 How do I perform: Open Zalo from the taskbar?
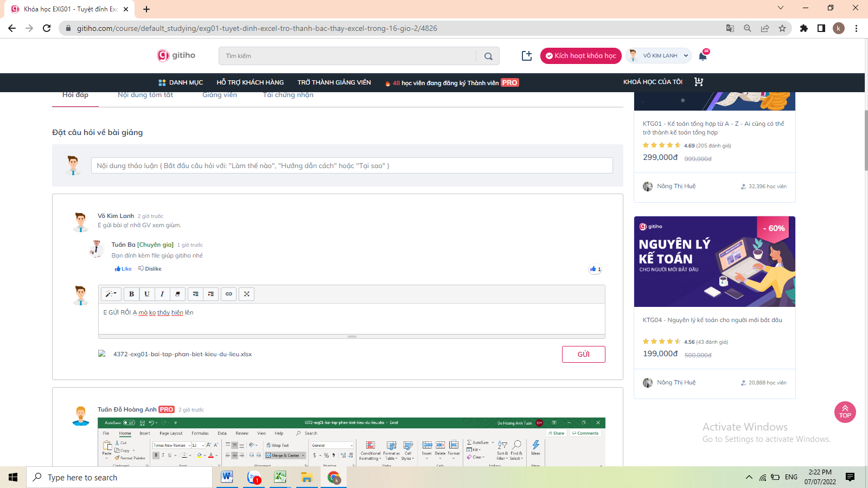tap(253, 477)
